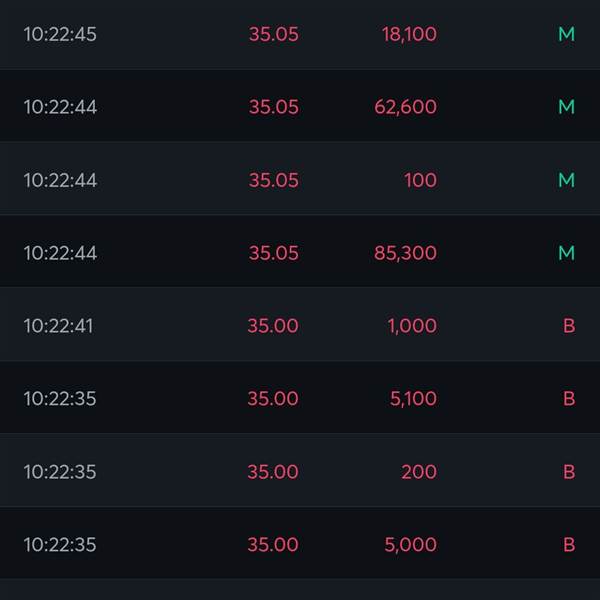Select the 10:22:41 timestamp
The image size is (600, 600).
click(59, 326)
